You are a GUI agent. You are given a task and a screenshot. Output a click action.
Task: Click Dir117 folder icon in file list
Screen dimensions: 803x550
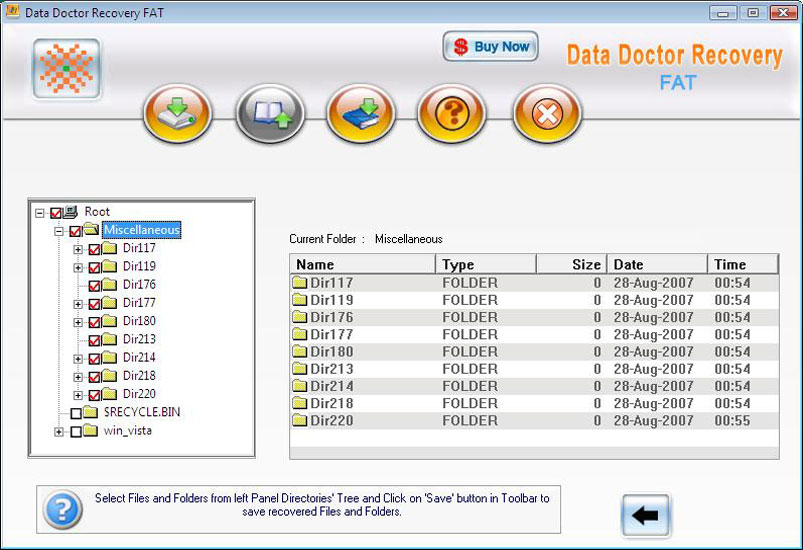[300, 283]
